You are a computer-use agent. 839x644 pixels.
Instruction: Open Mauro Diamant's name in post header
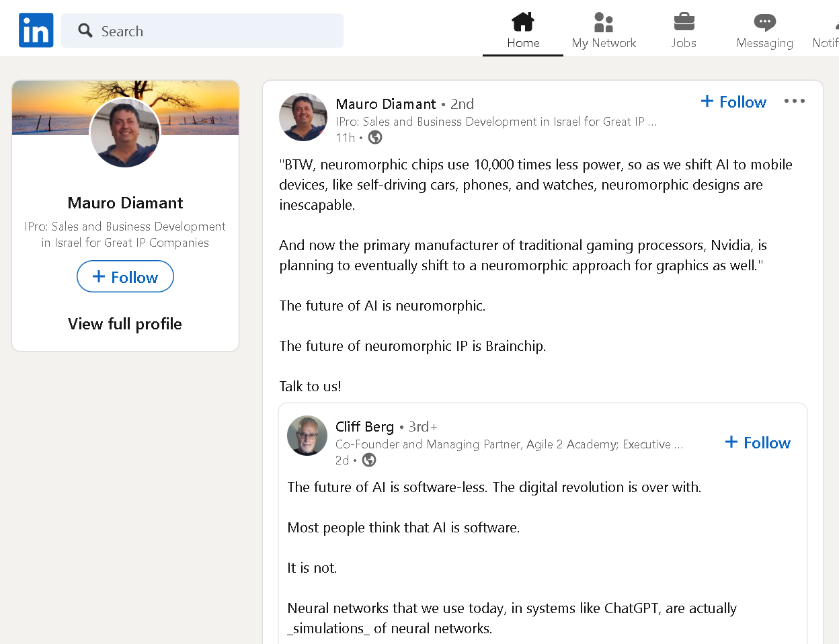(x=386, y=104)
